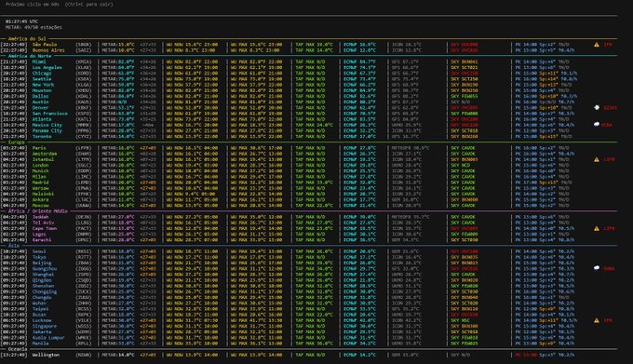Click the "Guangzhou" city name
This screenshot has width=633, height=364.
(45, 269)
